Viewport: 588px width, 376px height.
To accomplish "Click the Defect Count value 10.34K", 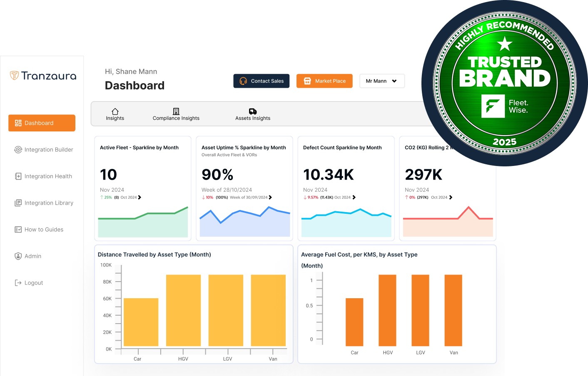I will click(x=329, y=175).
